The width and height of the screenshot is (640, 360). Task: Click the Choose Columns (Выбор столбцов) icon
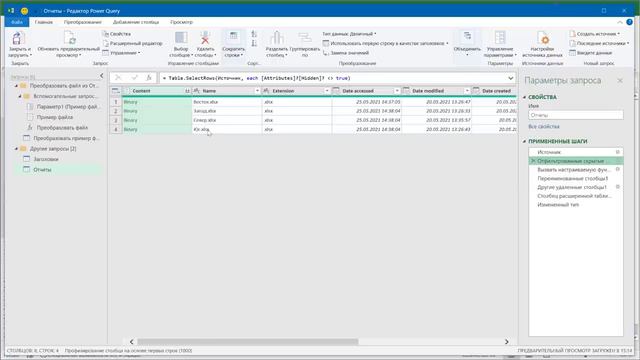coord(181,38)
